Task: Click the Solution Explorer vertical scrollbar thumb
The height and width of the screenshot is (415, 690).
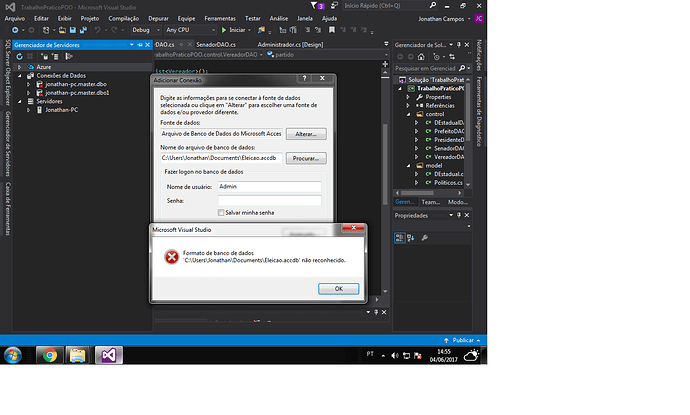Action: [x=468, y=112]
